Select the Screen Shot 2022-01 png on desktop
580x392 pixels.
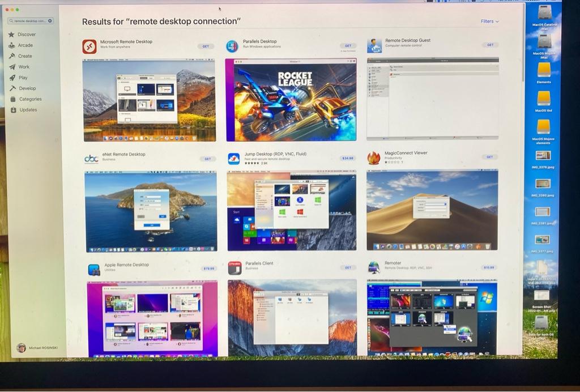541,301
